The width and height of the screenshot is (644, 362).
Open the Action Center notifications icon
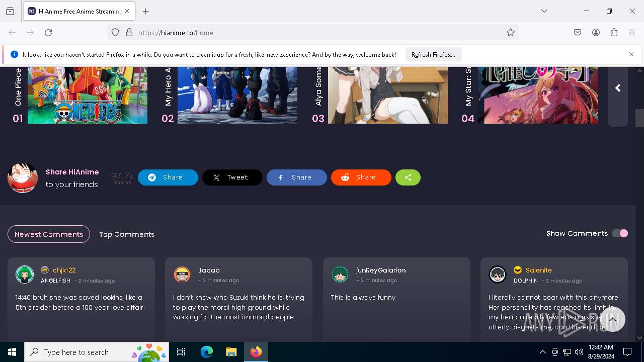pos(627,352)
